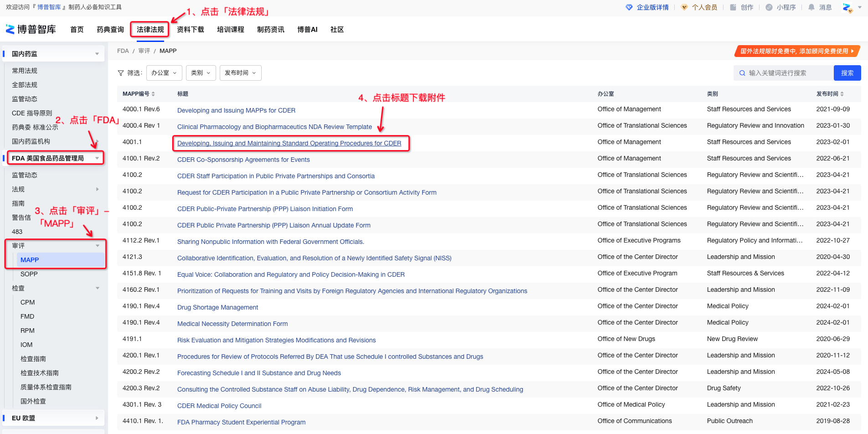Image resolution: width=868 pixels, height=434 pixels.
Task: Open 博普AI tab
Action: [307, 30]
